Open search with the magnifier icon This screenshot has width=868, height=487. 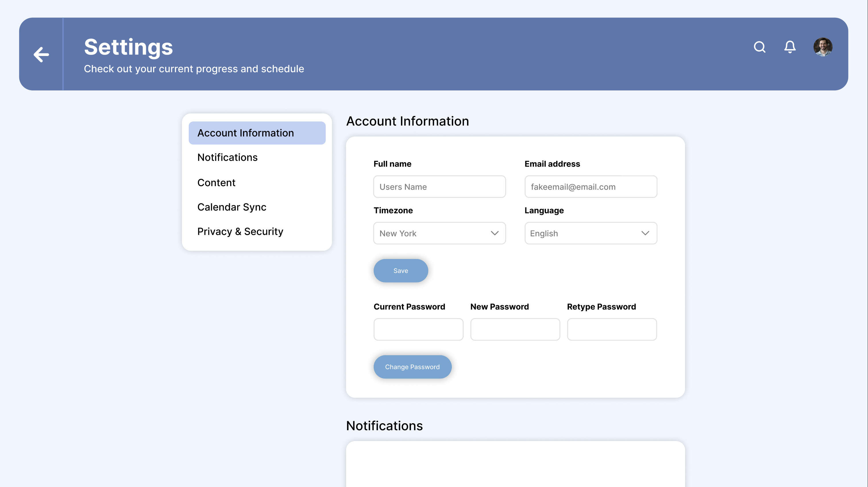(759, 47)
